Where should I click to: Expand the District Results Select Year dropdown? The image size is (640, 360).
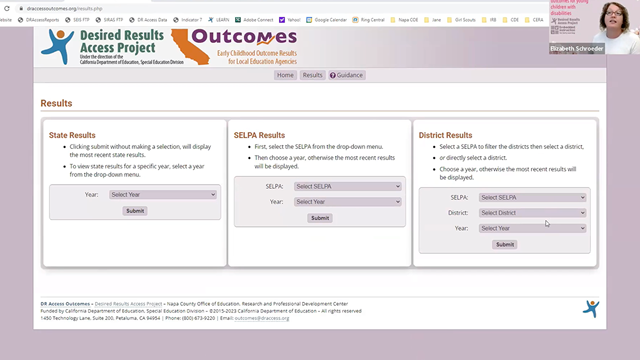coord(533,228)
